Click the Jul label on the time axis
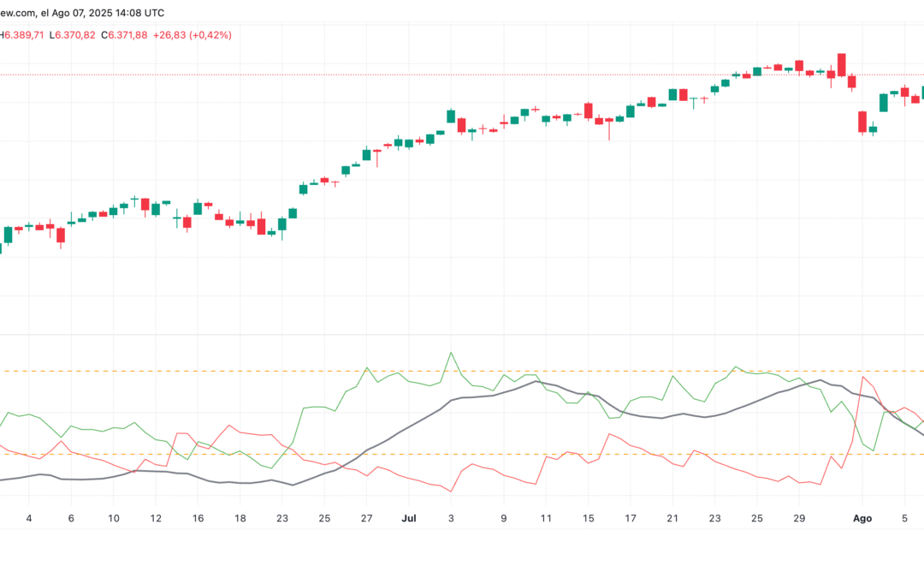This screenshot has width=924, height=578. tap(409, 518)
